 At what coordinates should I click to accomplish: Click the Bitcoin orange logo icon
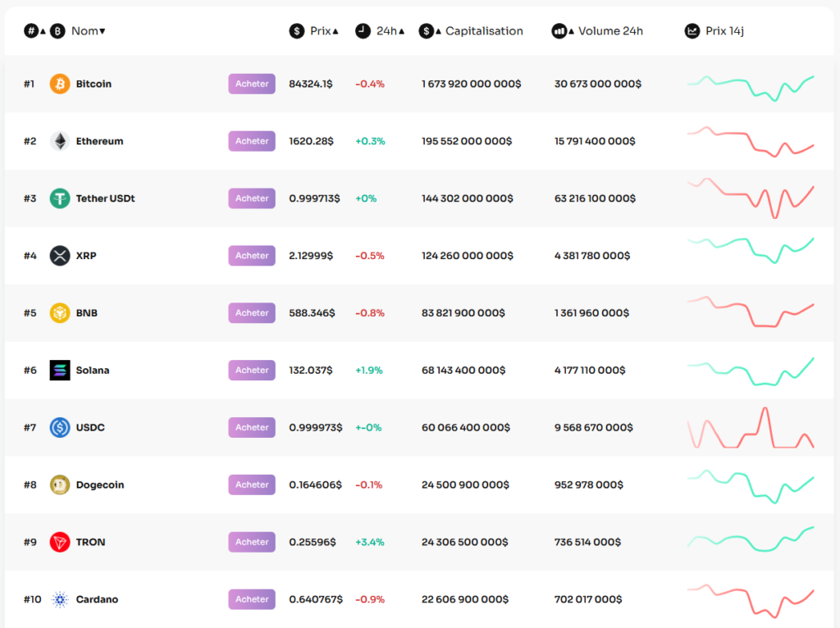[60, 84]
